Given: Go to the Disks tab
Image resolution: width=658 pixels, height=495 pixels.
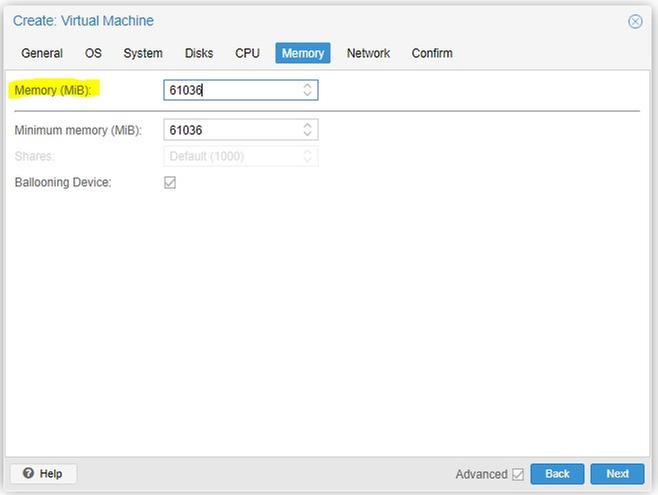Looking at the screenshot, I should [x=199, y=53].
